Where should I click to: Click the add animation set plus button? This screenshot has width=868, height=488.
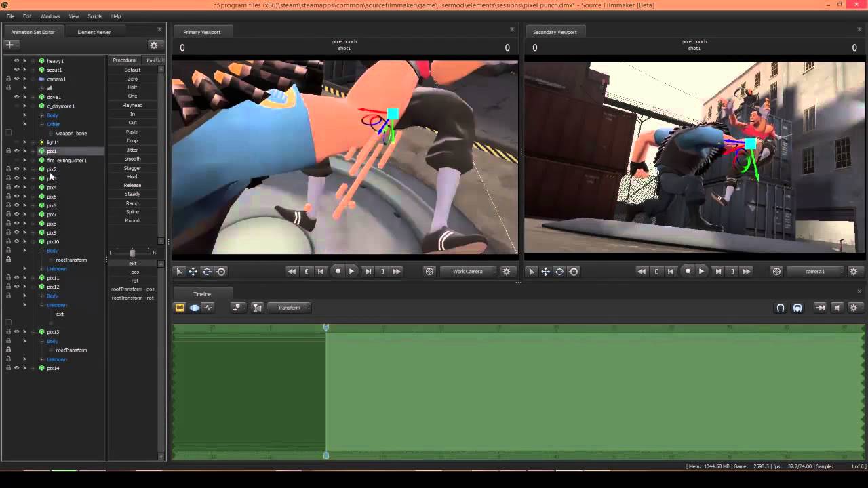tap(9, 45)
